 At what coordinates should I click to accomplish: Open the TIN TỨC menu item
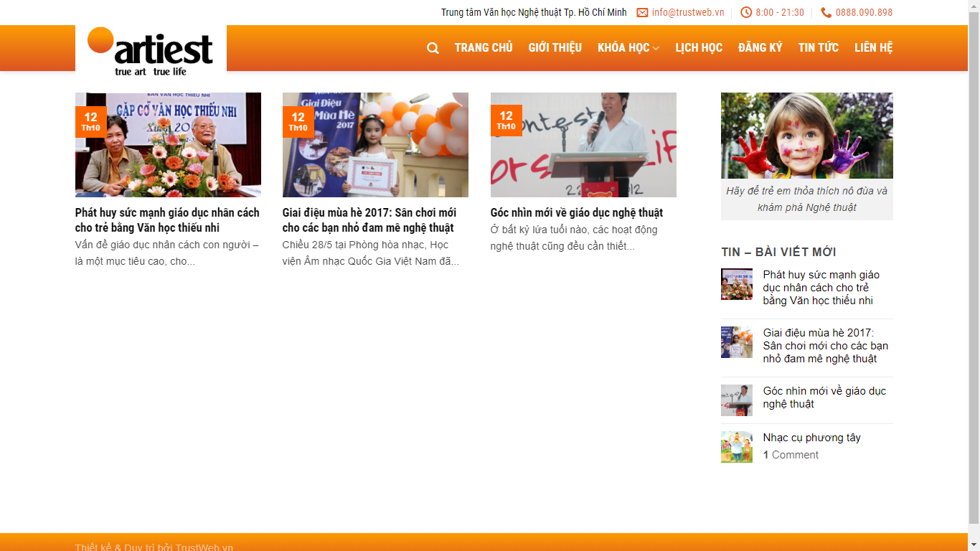[x=818, y=48]
